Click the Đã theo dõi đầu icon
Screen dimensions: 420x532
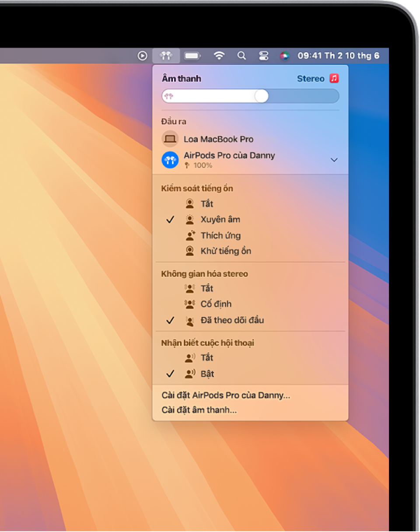pos(190,321)
